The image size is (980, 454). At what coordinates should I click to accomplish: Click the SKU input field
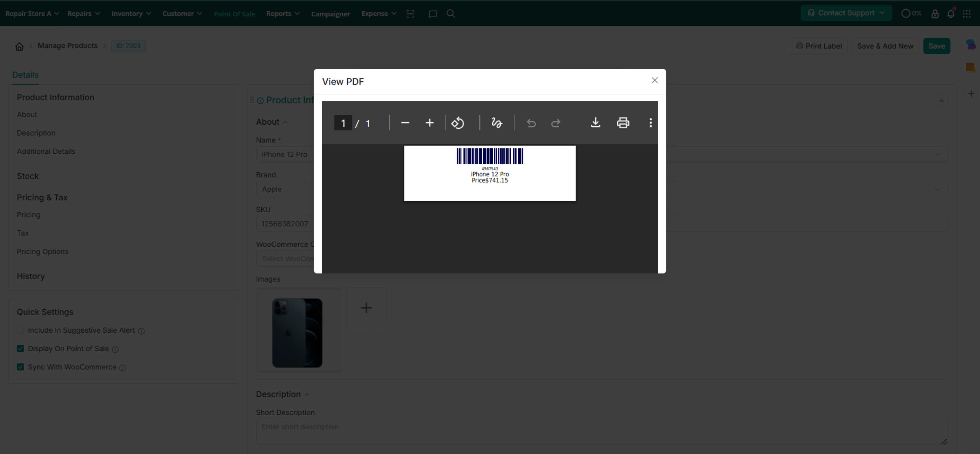(285, 224)
